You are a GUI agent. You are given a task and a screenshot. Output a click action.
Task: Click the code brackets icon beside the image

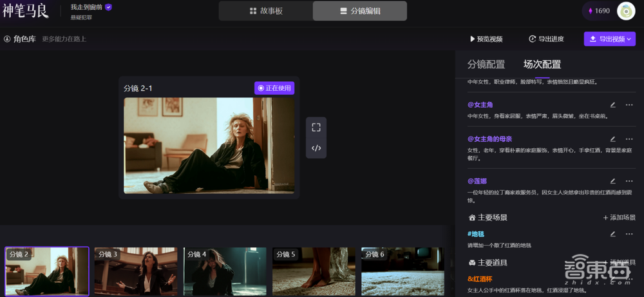(316, 148)
